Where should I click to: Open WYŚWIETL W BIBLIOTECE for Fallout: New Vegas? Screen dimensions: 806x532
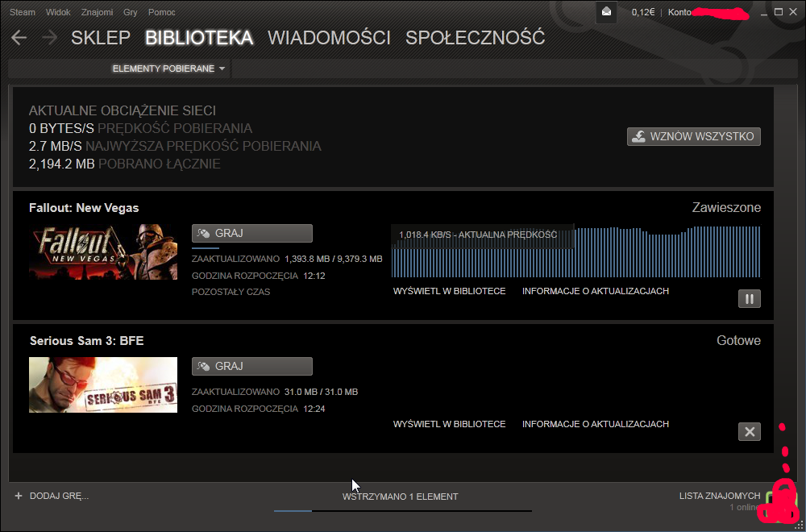pyautogui.click(x=449, y=291)
